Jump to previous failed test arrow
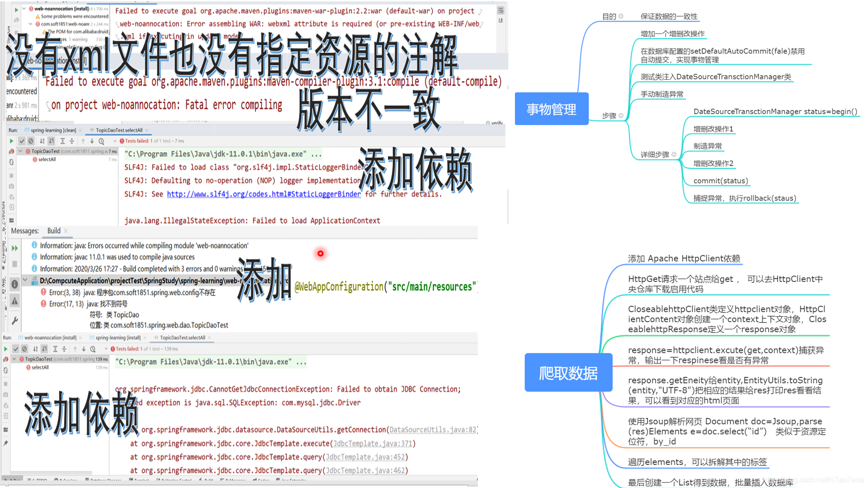Screen dimensions: 868x488 (83, 141)
